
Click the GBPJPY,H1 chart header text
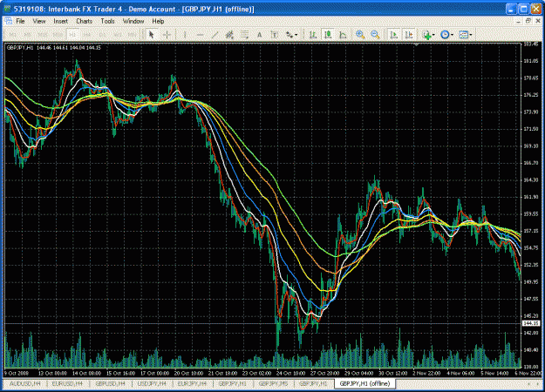(x=53, y=48)
